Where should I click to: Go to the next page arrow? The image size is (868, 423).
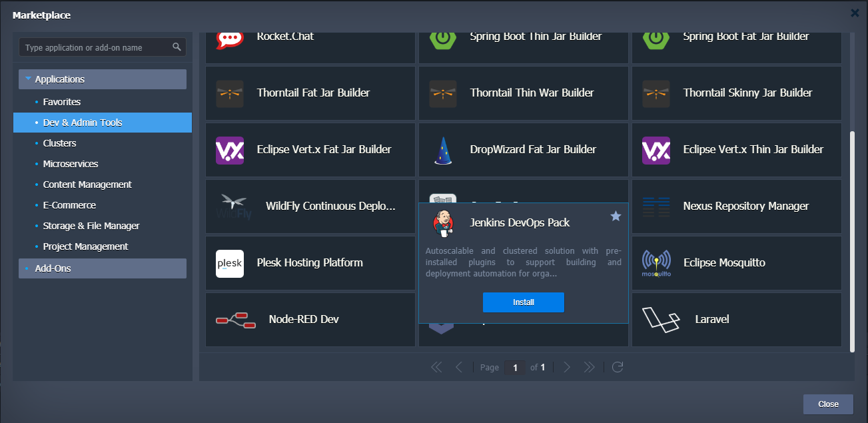coord(566,367)
